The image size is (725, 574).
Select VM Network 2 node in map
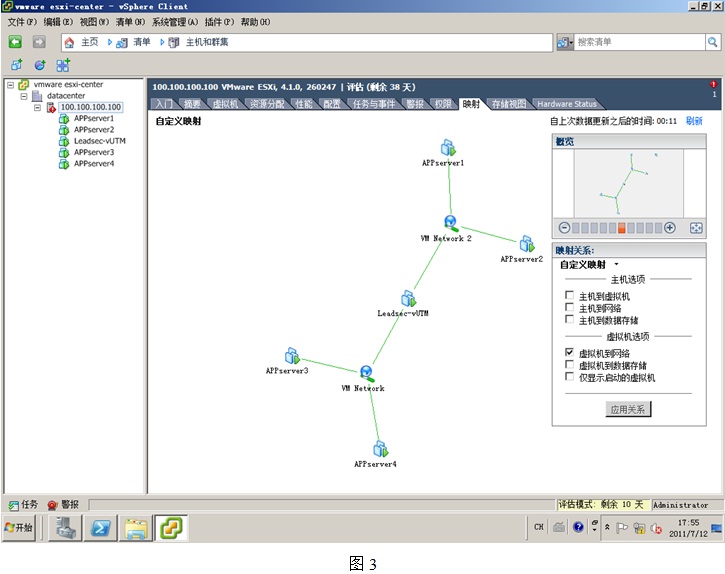click(451, 223)
